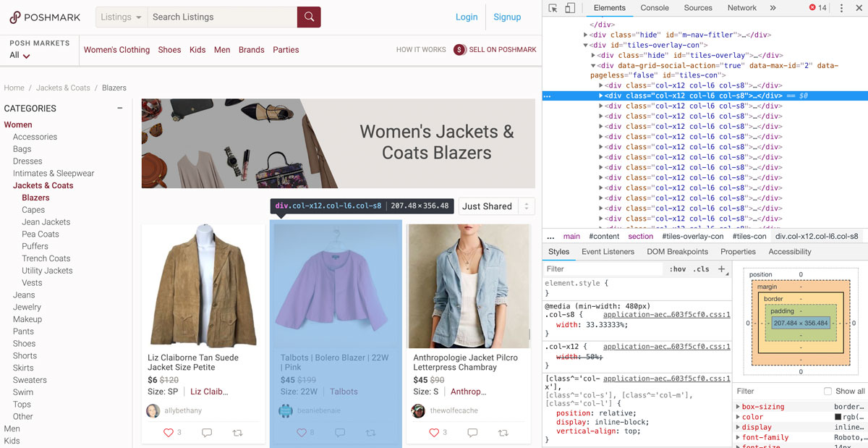The height and width of the screenshot is (448, 868).
Task: Select the Sweaters category
Action: tap(30, 380)
